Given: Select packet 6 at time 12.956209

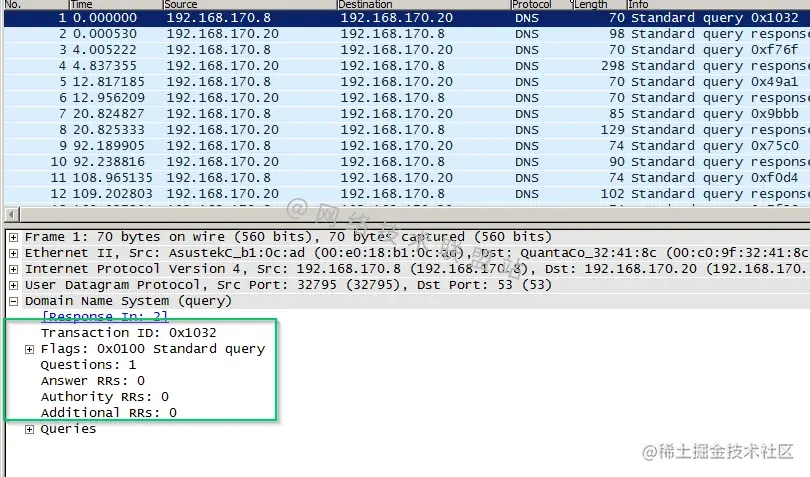Looking at the screenshot, I should pos(407,98).
